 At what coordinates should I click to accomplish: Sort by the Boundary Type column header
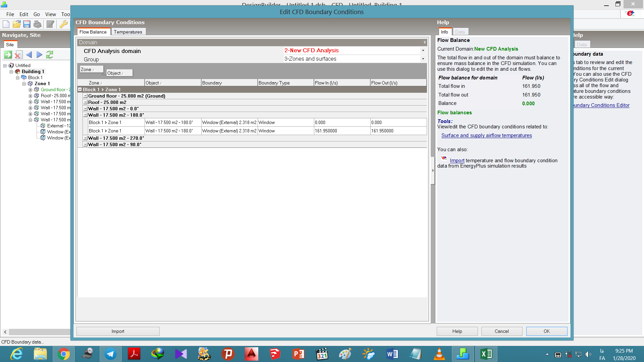coord(285,83)
